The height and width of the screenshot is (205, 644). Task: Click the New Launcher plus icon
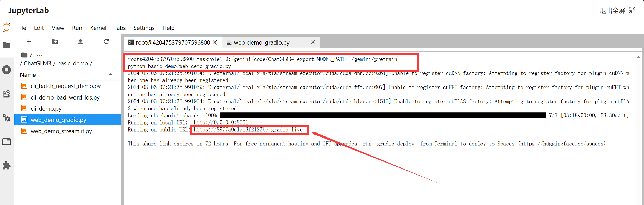[x=29, y=41]
